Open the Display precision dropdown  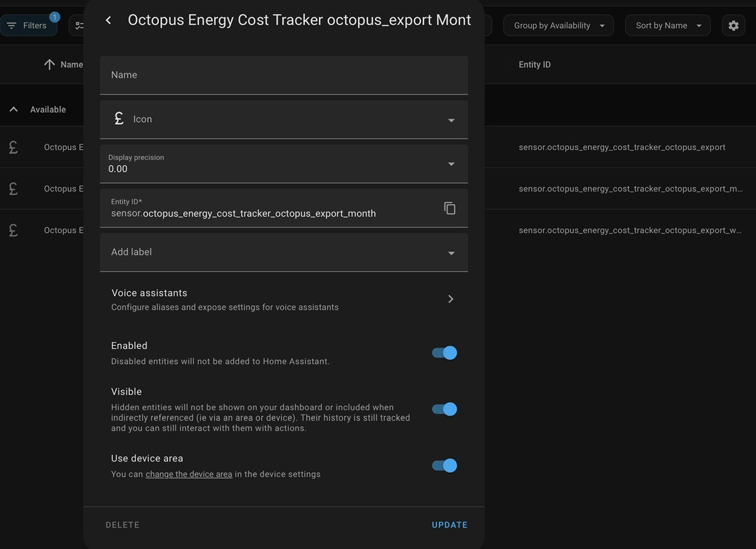[x=451, y=164]
